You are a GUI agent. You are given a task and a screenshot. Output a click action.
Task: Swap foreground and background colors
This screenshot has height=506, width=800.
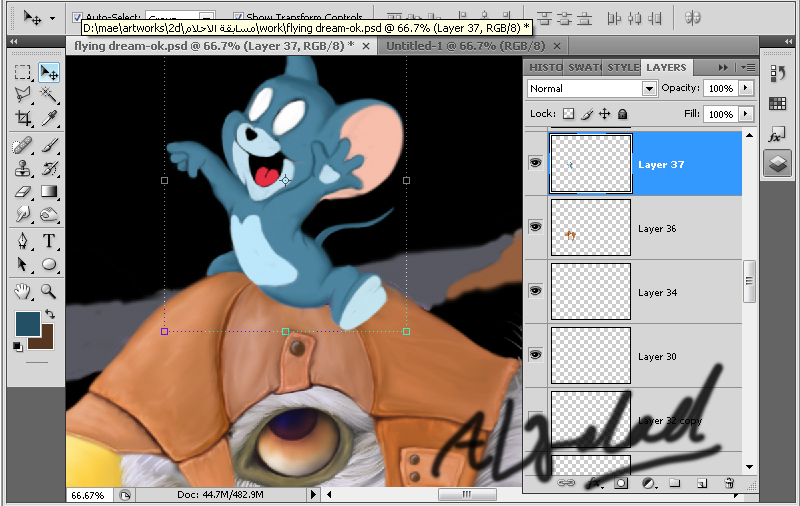(x=49, y=314)
